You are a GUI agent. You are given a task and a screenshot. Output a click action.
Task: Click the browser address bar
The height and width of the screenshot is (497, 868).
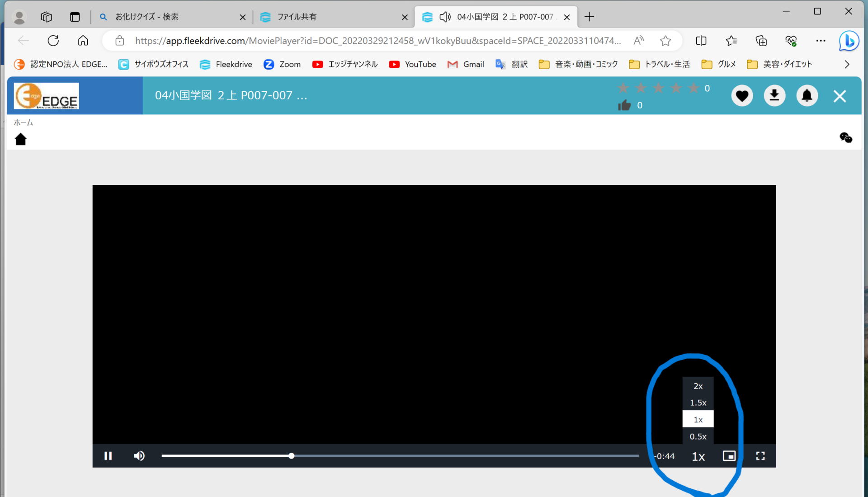377,41
